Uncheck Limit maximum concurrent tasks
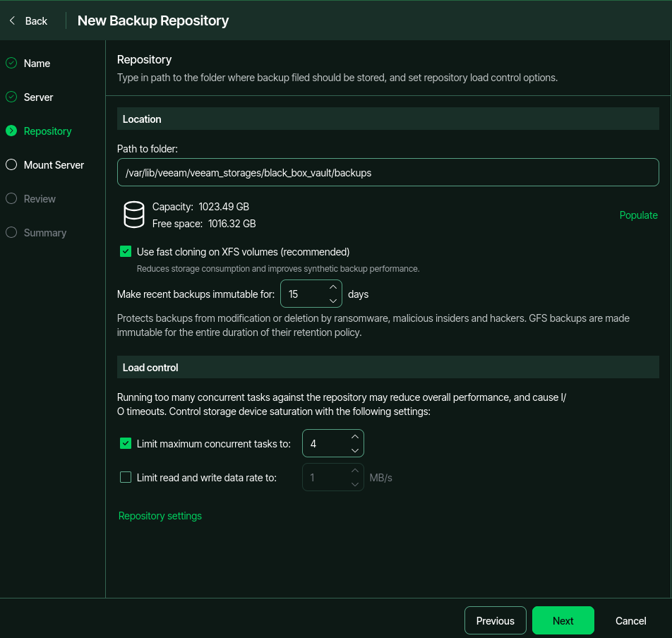This screenshot has height=638, width=672. coord(126,443)
